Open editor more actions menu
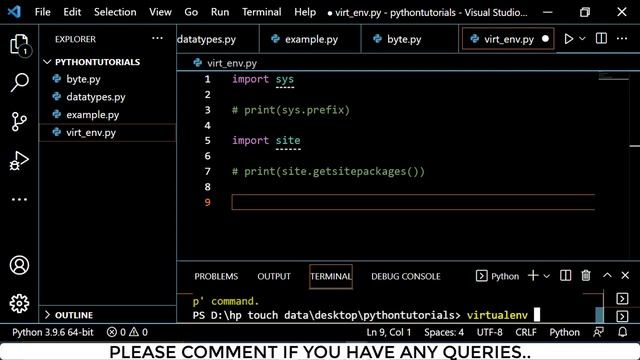This screenshot has width=640, height=360. tap(622, 39)
